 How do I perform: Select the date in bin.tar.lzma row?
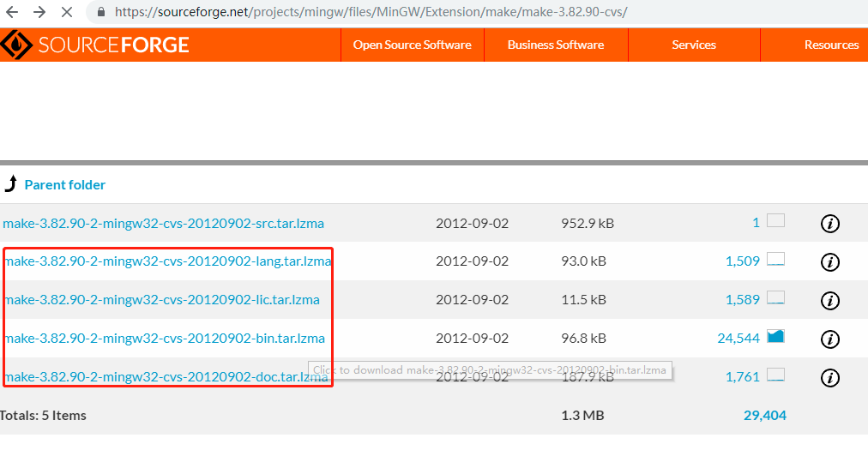(x=472, y=339)
